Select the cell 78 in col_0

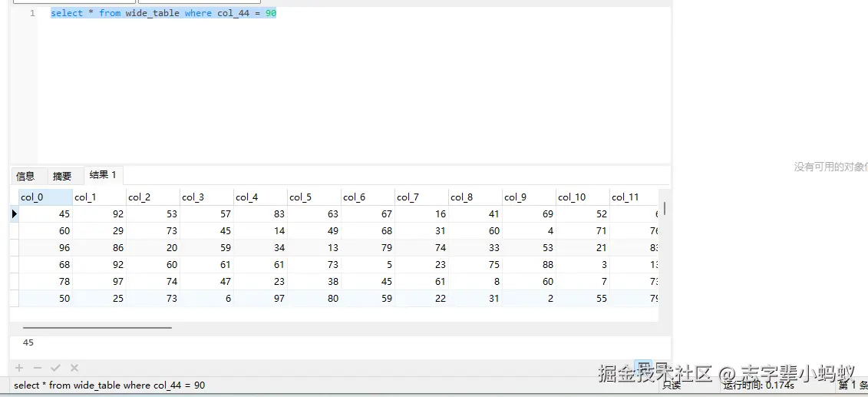46,281
